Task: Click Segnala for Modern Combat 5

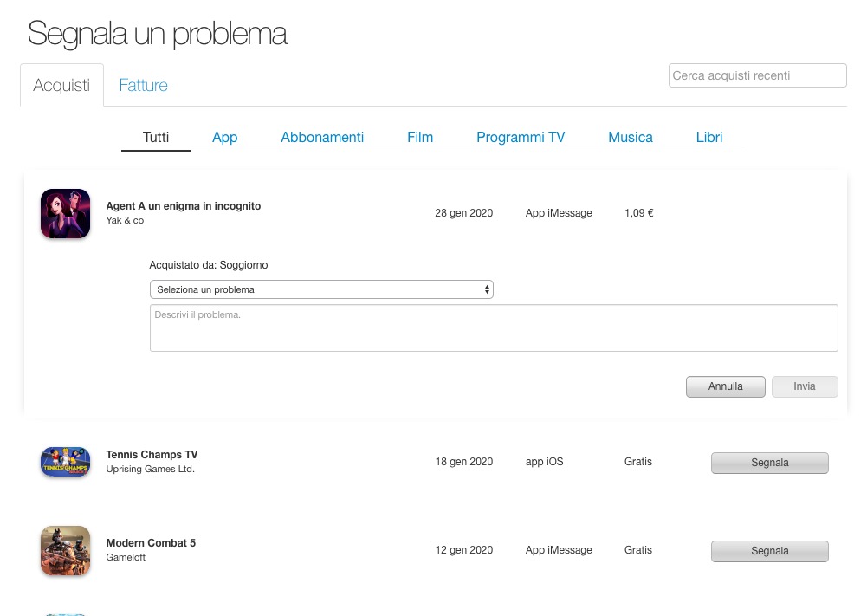Action: click(x=769, y=551)
